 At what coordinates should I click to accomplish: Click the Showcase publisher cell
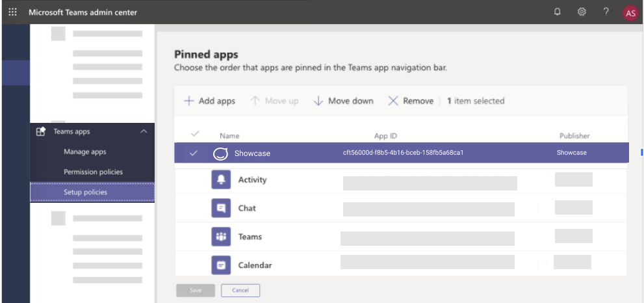pos(572,153)
